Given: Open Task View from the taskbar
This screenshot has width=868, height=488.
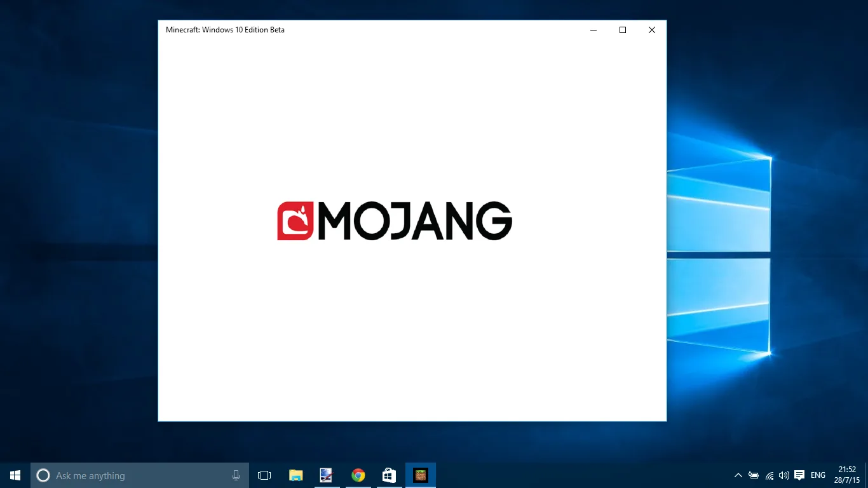Looking at the screenshot, I should point(264,475).
